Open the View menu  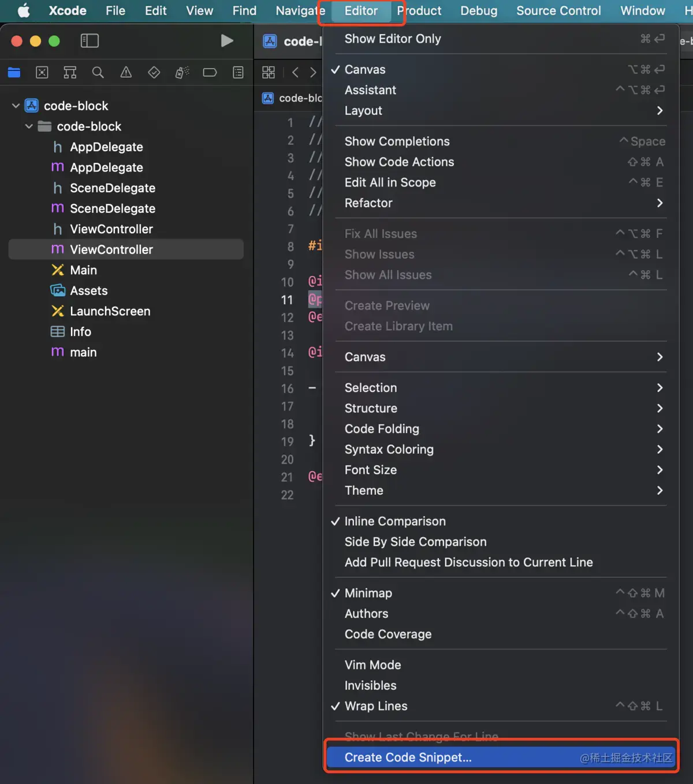pos(199,10)
